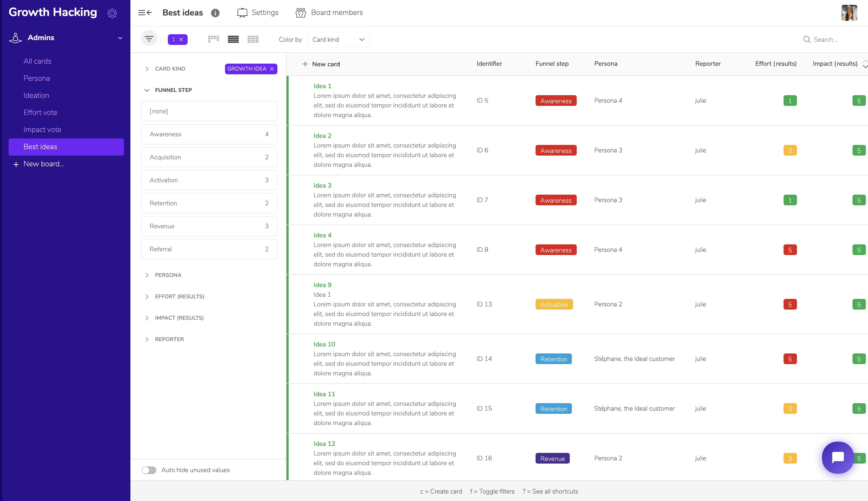
Task: Toggle Auto hide unused values switch
Action: (x=149, y=470)
